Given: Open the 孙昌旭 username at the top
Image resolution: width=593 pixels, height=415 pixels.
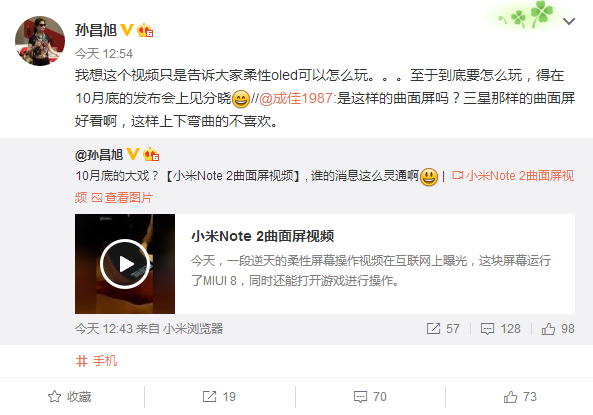Looking at the screenshot, I should pos(96,30).
